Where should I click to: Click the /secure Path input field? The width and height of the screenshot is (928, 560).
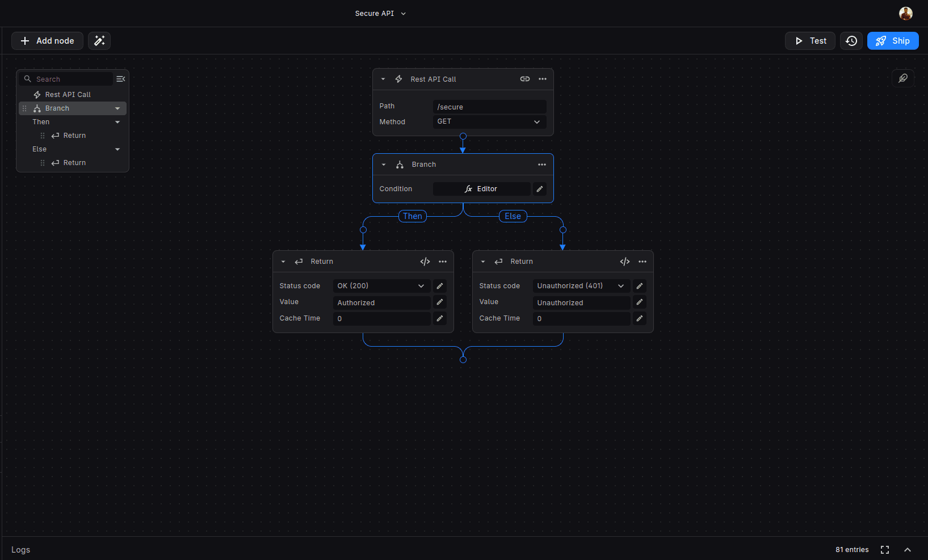click(489, 106)
